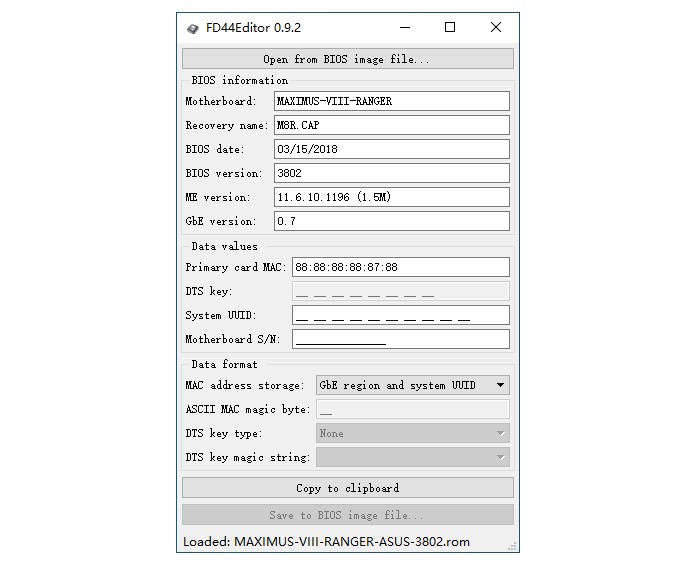This screenshot has width=696, height=564.
Task: Select the GbE version field
Action: tap(391, 221)
